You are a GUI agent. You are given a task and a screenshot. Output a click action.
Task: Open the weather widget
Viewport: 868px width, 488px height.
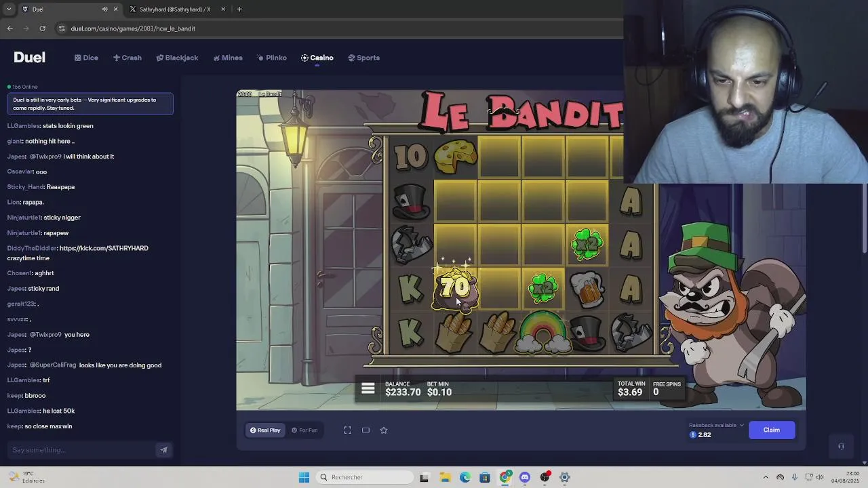click(27, 477)
